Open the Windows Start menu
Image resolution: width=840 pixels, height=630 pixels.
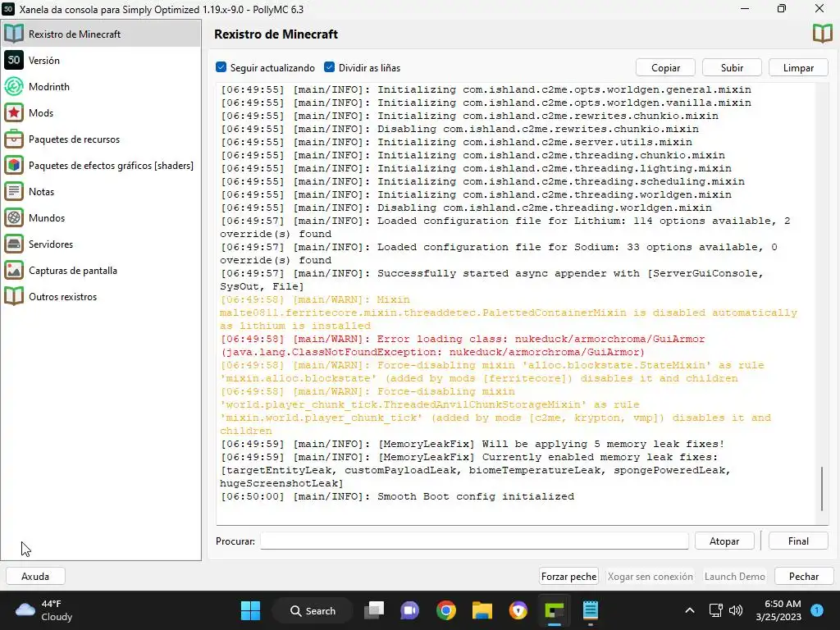[250, 610]
